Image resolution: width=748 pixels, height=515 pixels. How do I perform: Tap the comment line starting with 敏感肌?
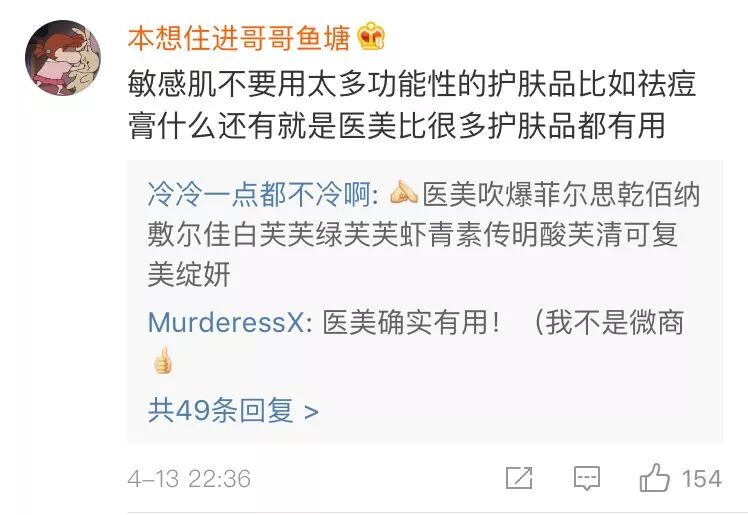click(412, 84)
